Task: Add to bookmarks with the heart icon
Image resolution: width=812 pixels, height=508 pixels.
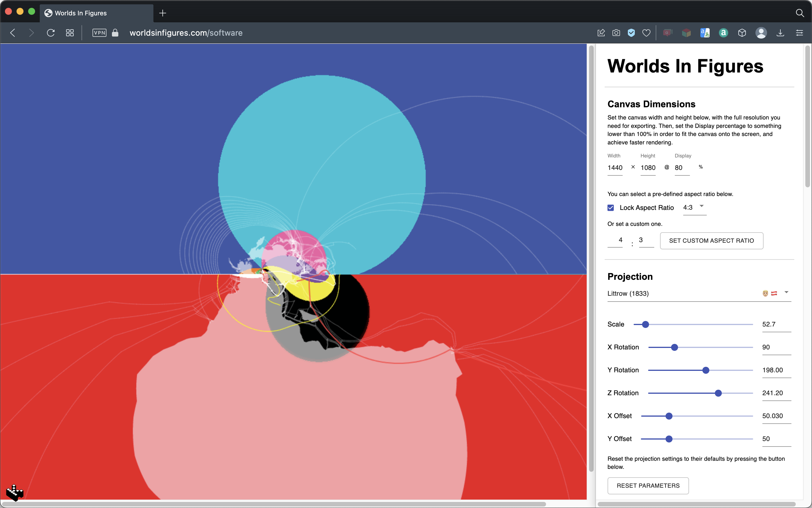Action: pos(646,32)
